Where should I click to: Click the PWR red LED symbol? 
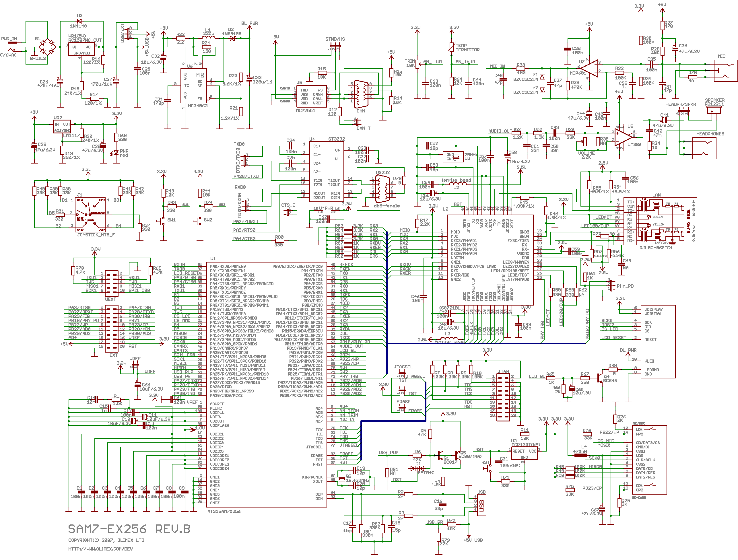click(x=116, y=153)
